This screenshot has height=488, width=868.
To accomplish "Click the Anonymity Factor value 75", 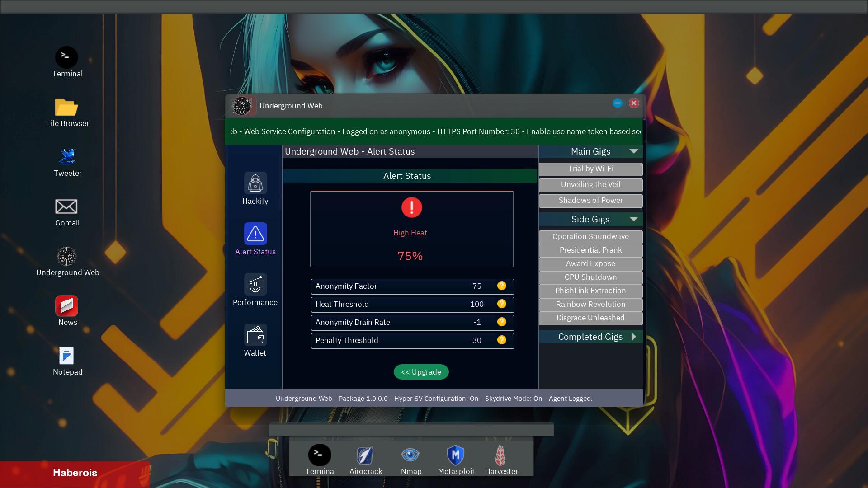I will tap(476, 286).
